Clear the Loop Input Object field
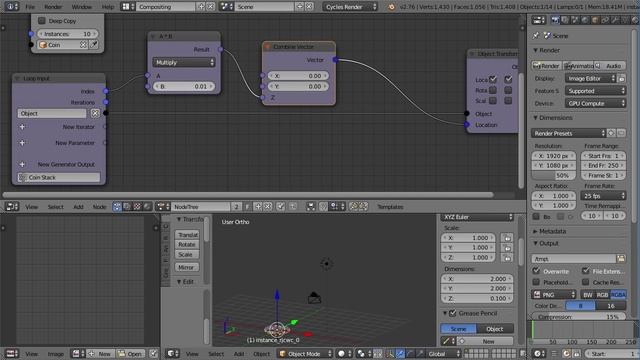This screenshot has height=360, width=640. [x=95, y=113]
